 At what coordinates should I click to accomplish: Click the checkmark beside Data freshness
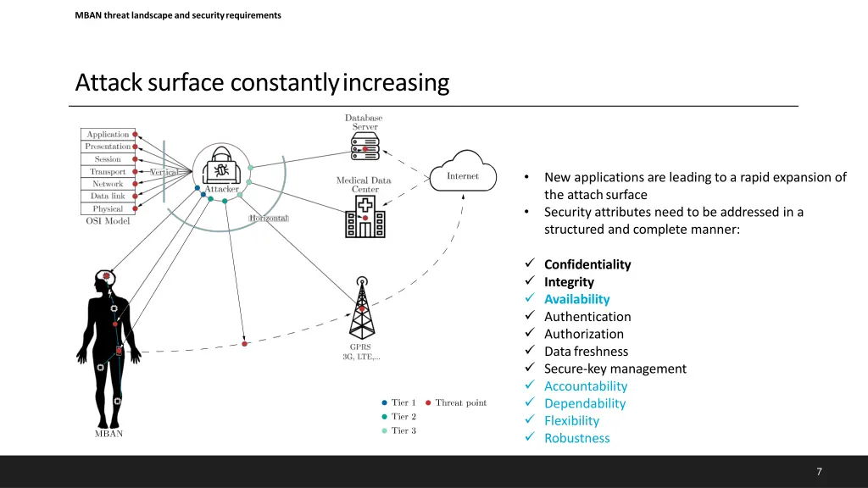click(530, 350)
